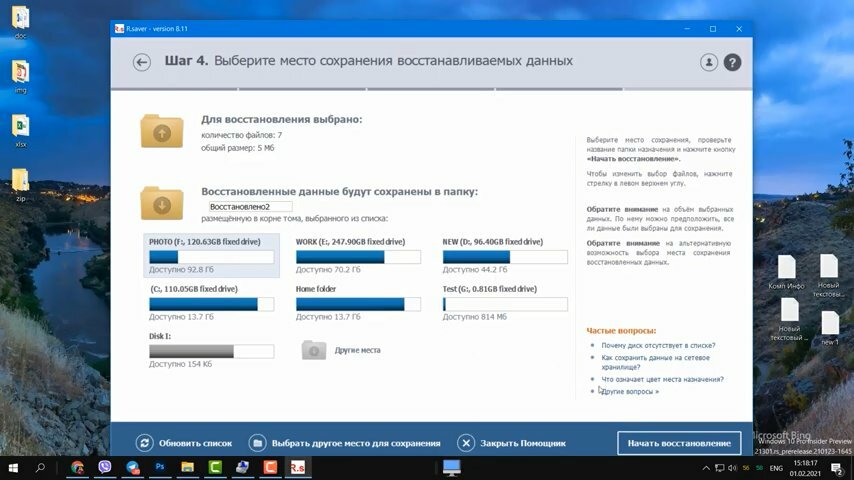The height and width of the screenshot is (480, 854).
Task: Click text Доступно 92.8 Гб
Action: [x=181, y=269]
